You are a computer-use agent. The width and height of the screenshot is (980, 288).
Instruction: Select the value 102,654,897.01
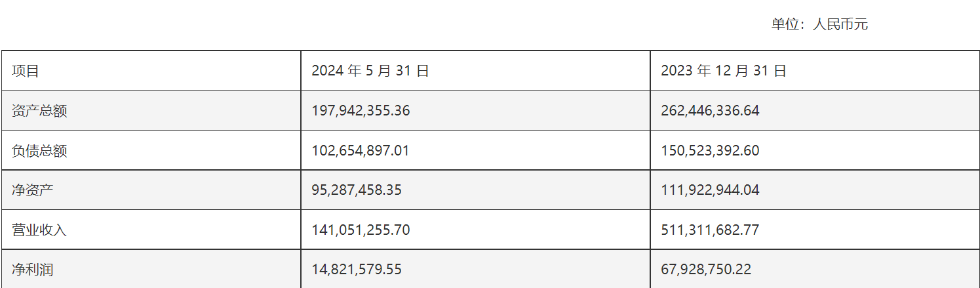[x=361, y=151]
